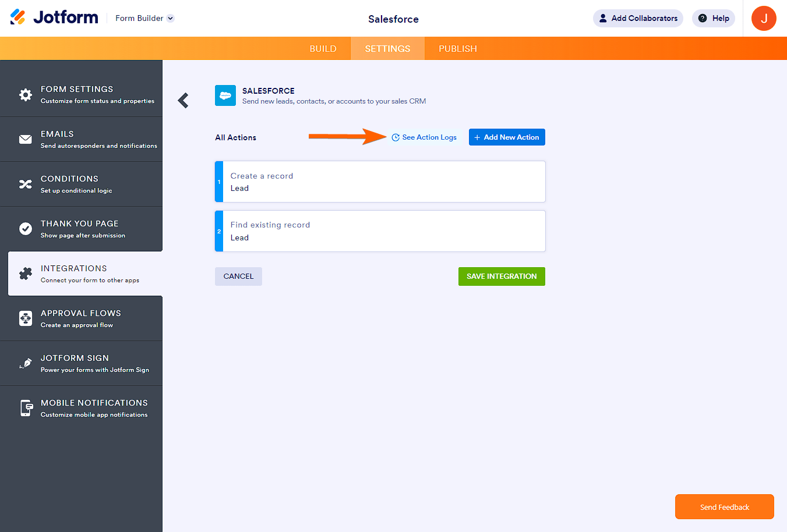Open the Publish tab
787x532 pixels.
click(457, 48)
